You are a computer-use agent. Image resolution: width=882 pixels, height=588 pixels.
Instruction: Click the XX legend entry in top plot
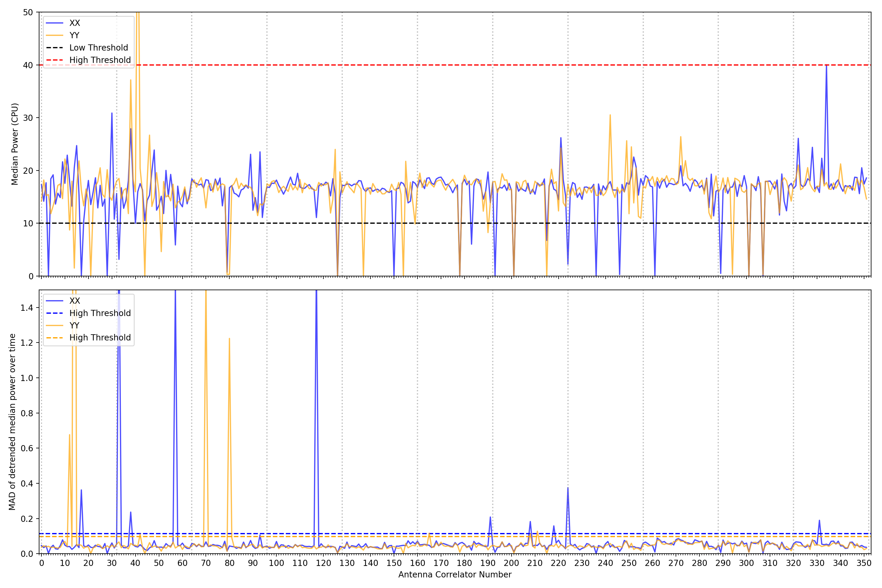point(74,23)
